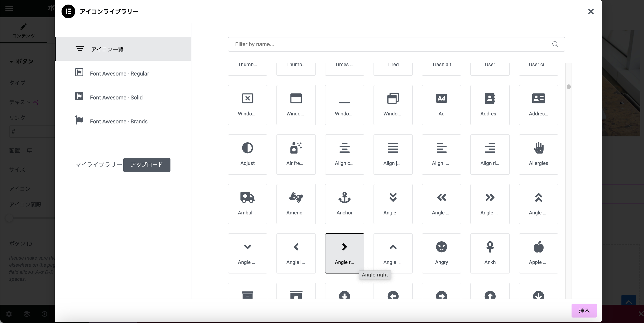Focus the Filter by name search field
The height and width of the screenshot is (323, 644).
390,44
